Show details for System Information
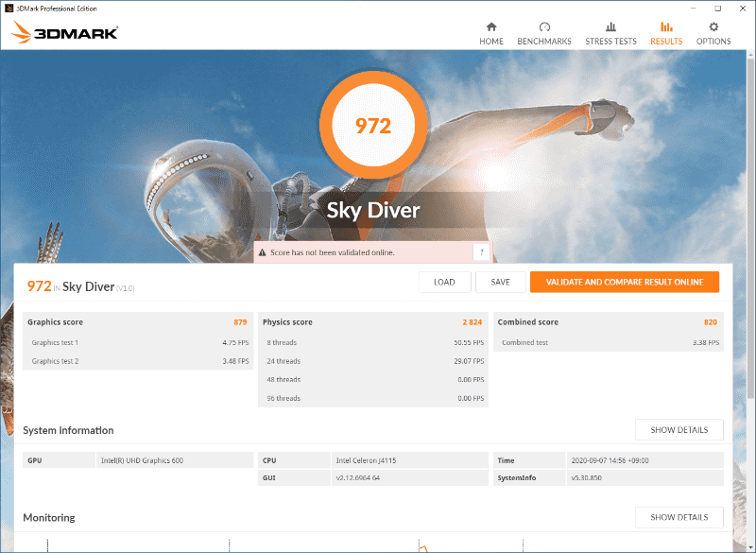This screenshot has height=553, width=756. [x=679, y=429]
